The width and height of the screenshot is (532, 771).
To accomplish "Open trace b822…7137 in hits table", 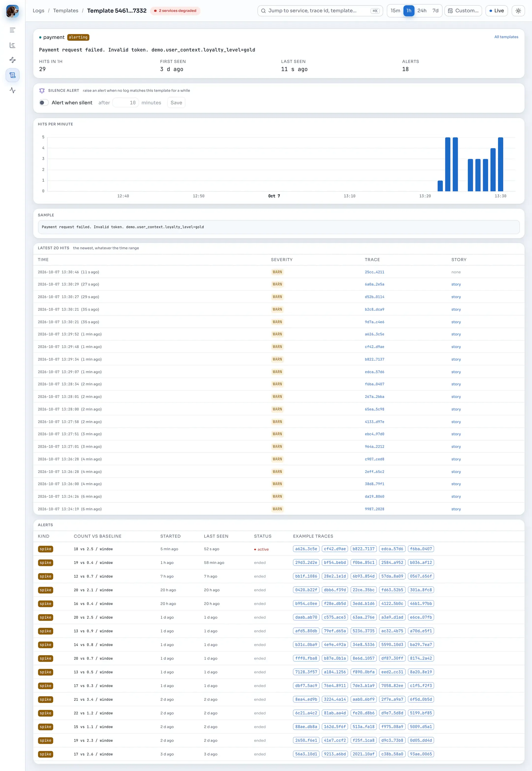I will 374,359.
